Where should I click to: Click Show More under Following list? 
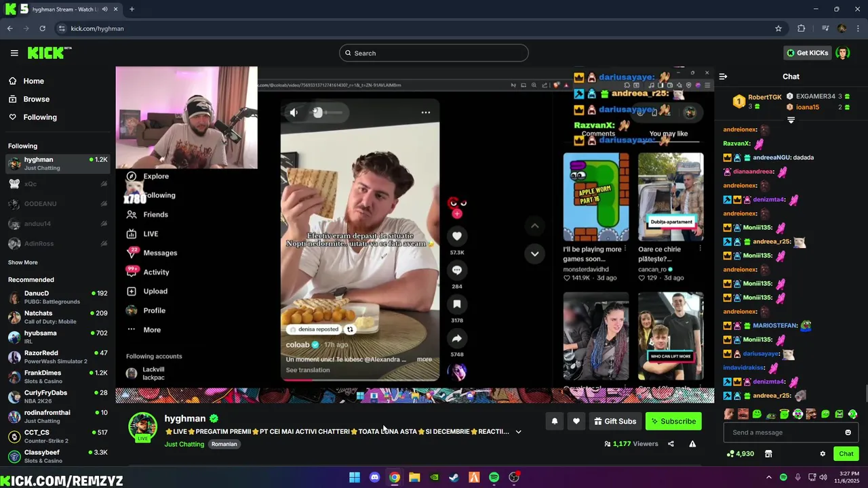click(x=23, y=262)
